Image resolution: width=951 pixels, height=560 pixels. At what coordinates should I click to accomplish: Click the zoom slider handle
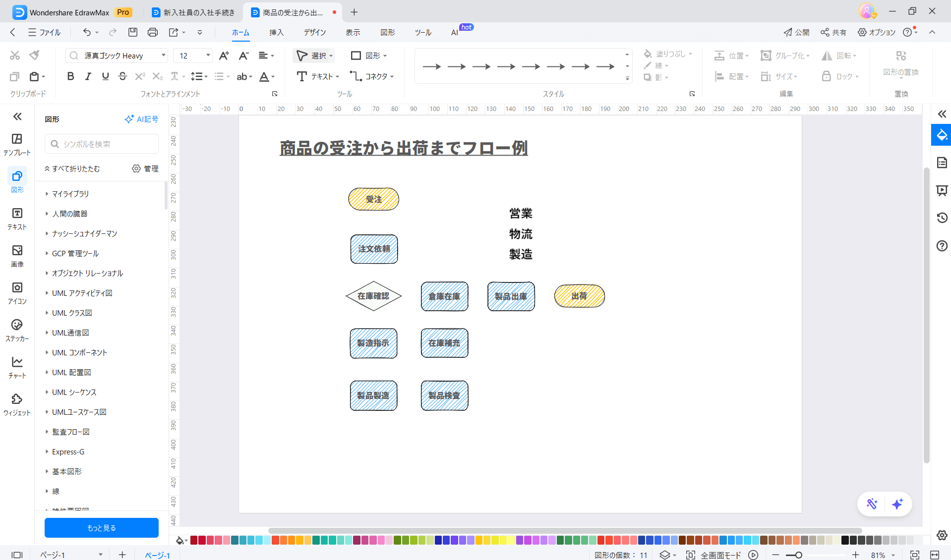[x=798, y=555]
